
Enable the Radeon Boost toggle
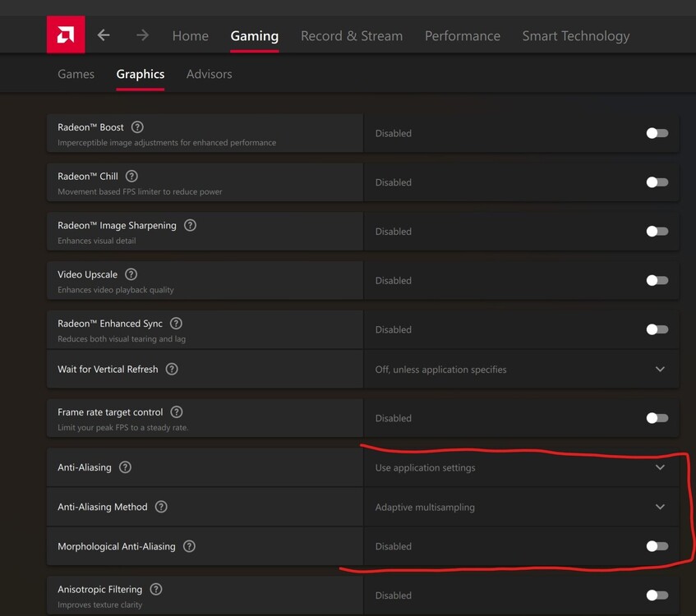coord(657,133)
